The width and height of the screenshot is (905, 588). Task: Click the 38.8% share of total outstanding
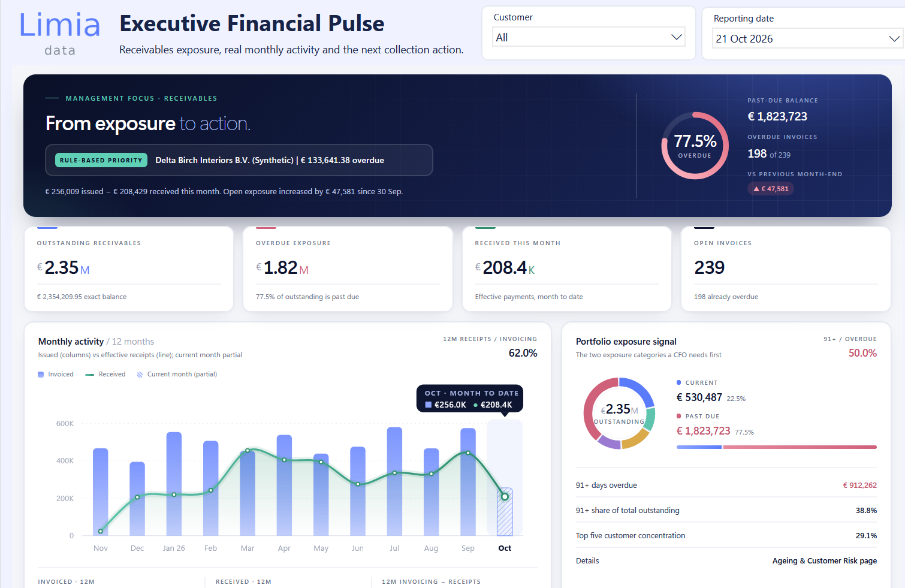pos(866,511)
